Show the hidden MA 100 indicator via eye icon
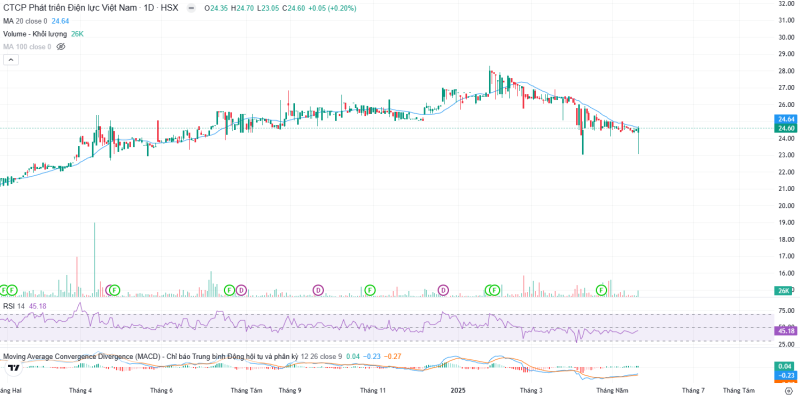The width and height of the screenshot is (800, 398). point(61,46)
